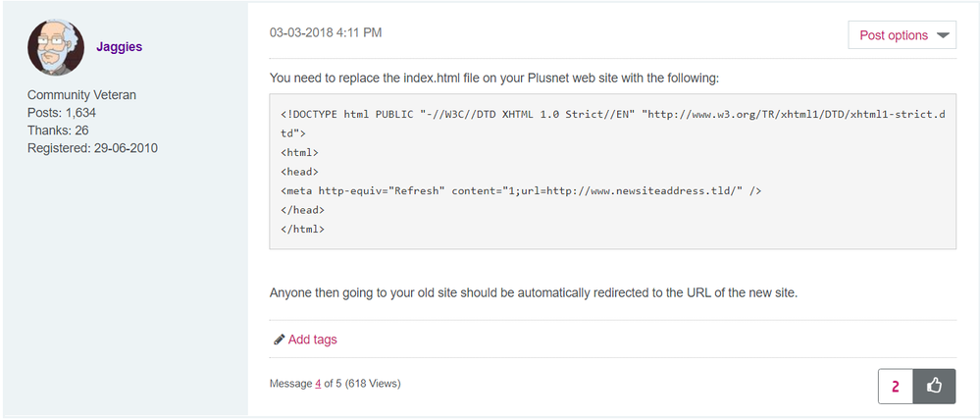Click the sentence starting "Anyone then going"
The image size is (980, 419).
[x=533, y=292]
